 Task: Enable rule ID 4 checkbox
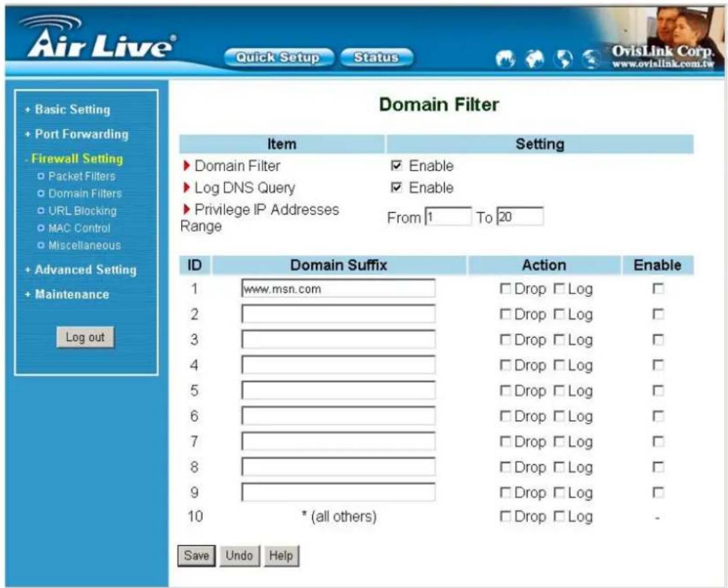tap(658, 365)
